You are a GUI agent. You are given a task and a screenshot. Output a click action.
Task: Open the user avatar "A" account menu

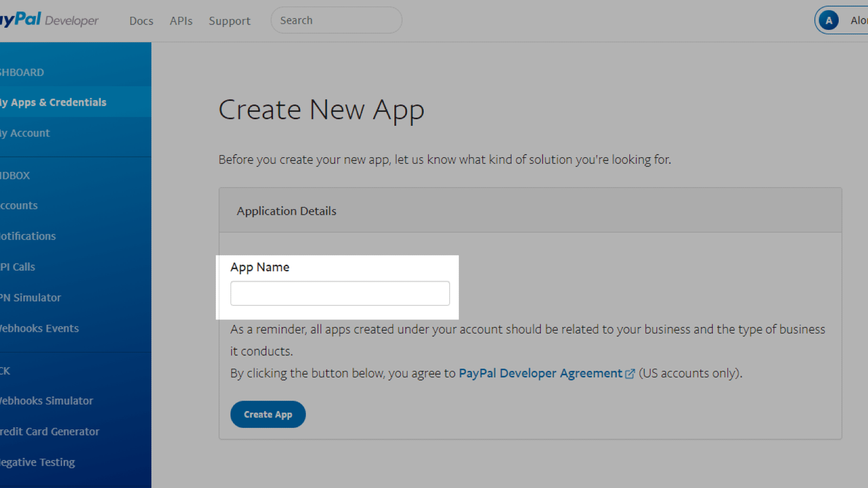click(x=828, y=21)
